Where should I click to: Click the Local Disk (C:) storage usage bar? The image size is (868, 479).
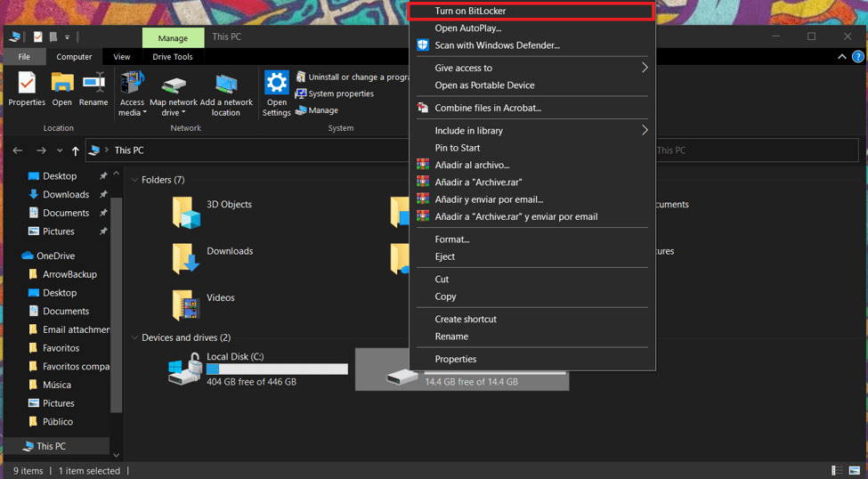(x=277, y=369)
